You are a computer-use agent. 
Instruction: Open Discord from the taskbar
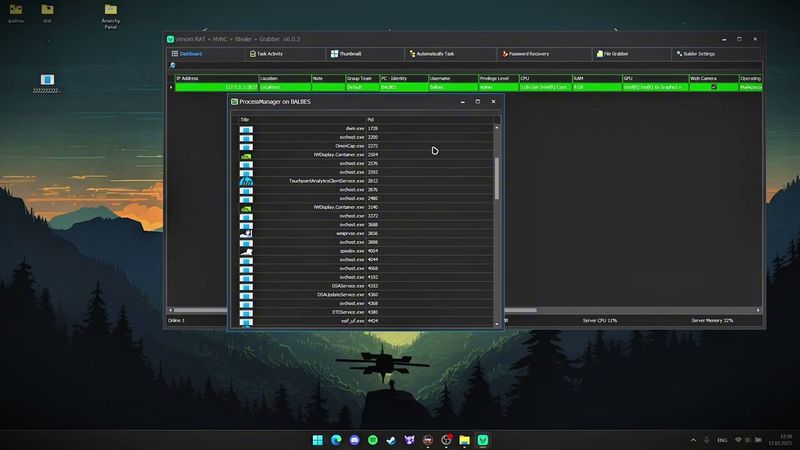(354, 440)
